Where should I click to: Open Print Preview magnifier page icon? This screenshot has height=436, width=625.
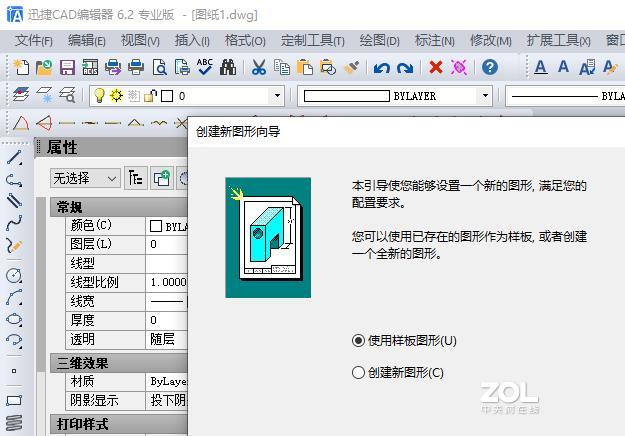tap(159, 67)
